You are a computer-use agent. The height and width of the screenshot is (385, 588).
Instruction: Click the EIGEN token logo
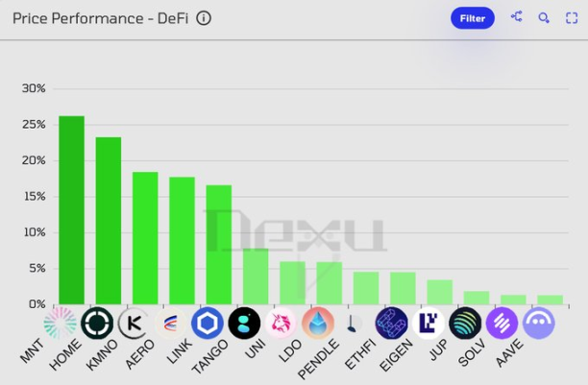point(429,323)
